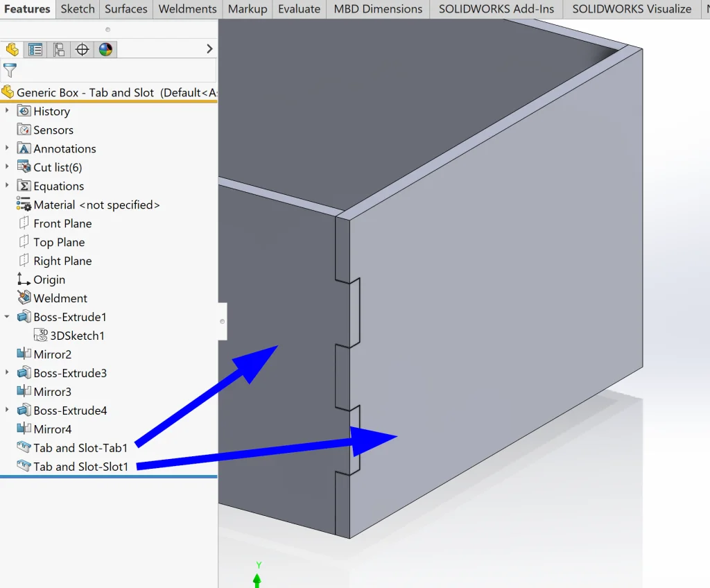Open the DisplayManager color sphere tab
This screenshot has height=588, width=710.
(x=105, y=49)
